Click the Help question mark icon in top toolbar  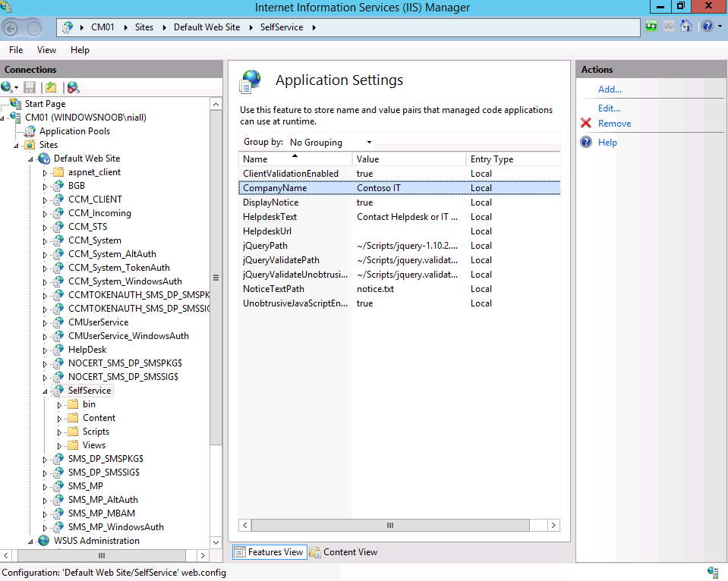pos(707,27)
